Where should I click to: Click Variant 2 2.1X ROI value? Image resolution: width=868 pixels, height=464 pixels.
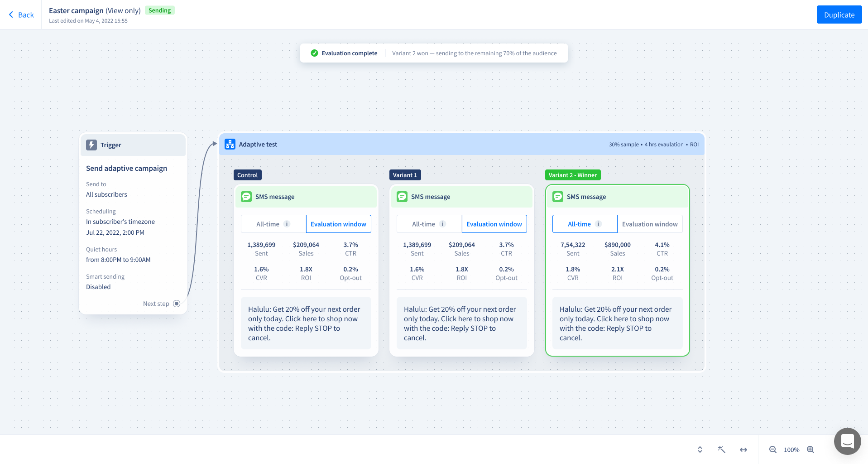[618, 269]
